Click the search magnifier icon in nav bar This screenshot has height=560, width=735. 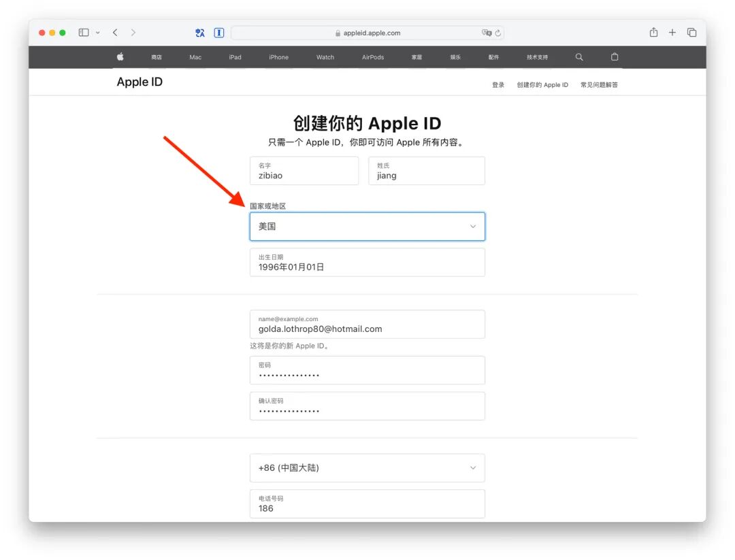pyautogui.click(x=579, y=56)
